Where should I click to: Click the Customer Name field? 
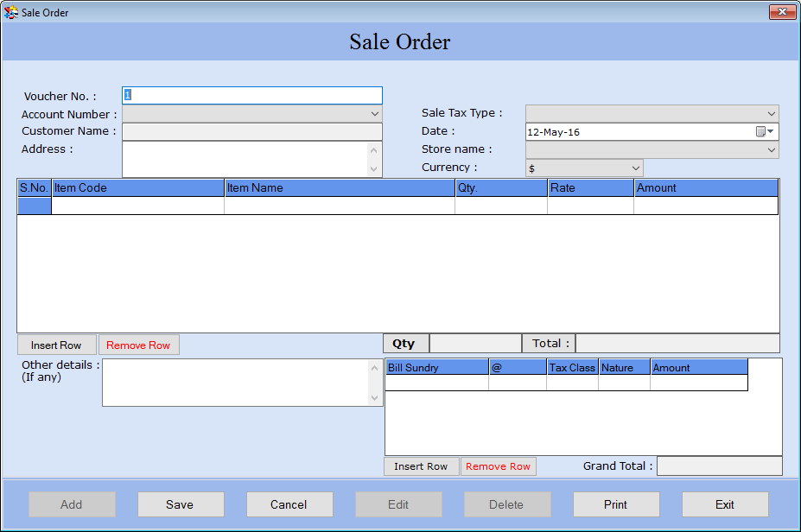coord(251,132)
